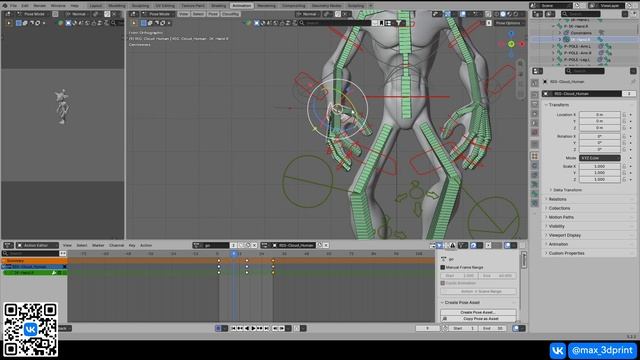Jump to the first frame
This screenshot has height=360, width=640.
click(234, 328)
